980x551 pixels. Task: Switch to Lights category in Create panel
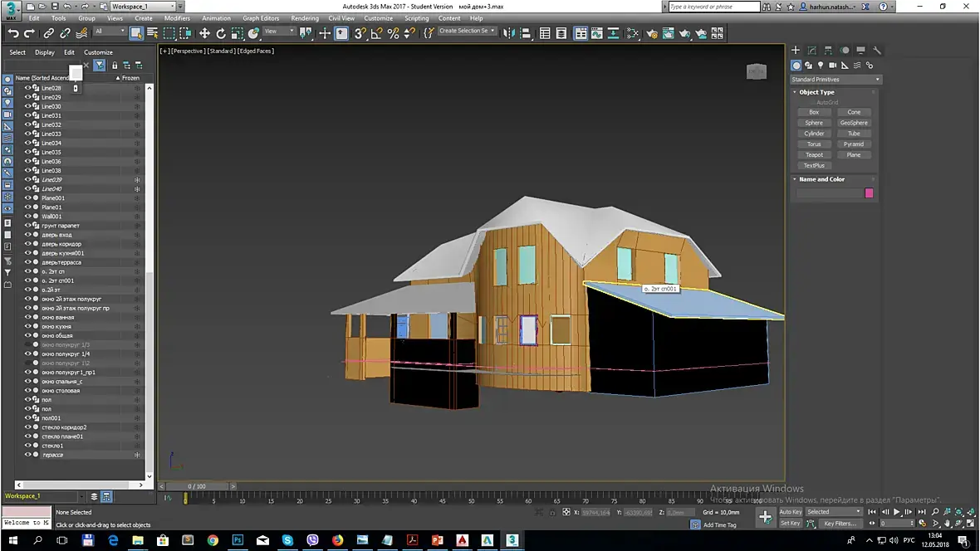tap(821, 66)
